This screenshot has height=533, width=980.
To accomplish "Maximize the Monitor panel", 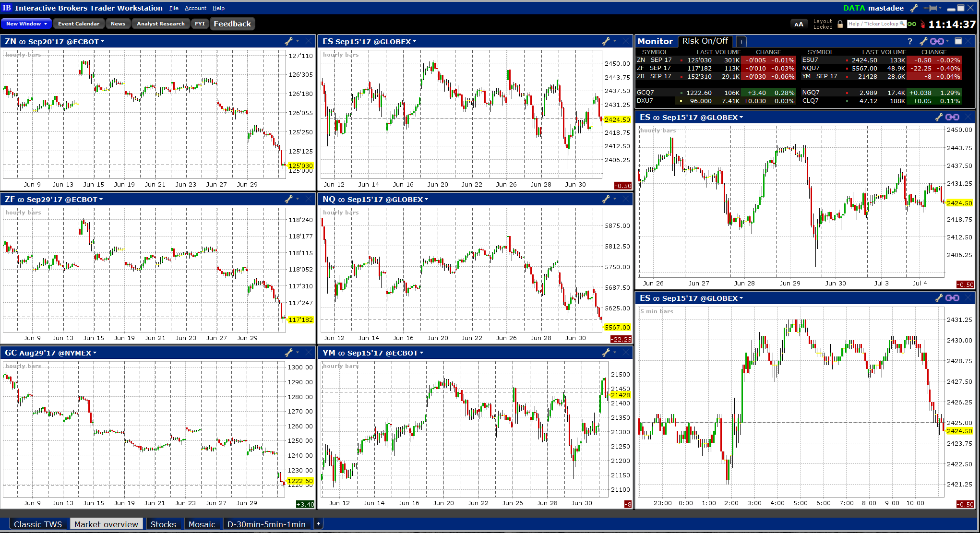I will (x=958, y=41).
